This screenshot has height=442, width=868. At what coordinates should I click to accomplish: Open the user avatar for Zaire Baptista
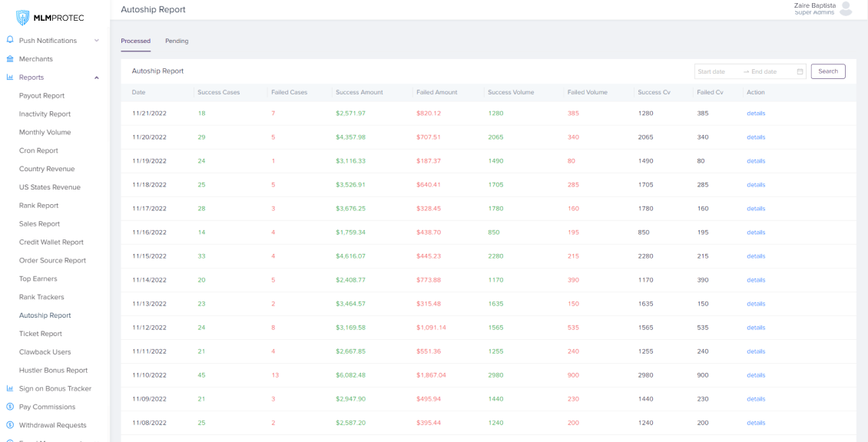click(x=846, y=9)
